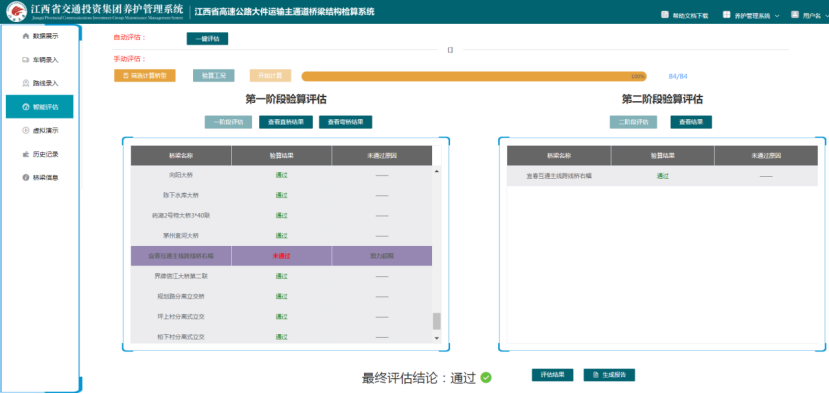Open 虚拟演示 via its play icon
Image resolution: width=829 pixels, height=394 pixels.
coord(25,131)
